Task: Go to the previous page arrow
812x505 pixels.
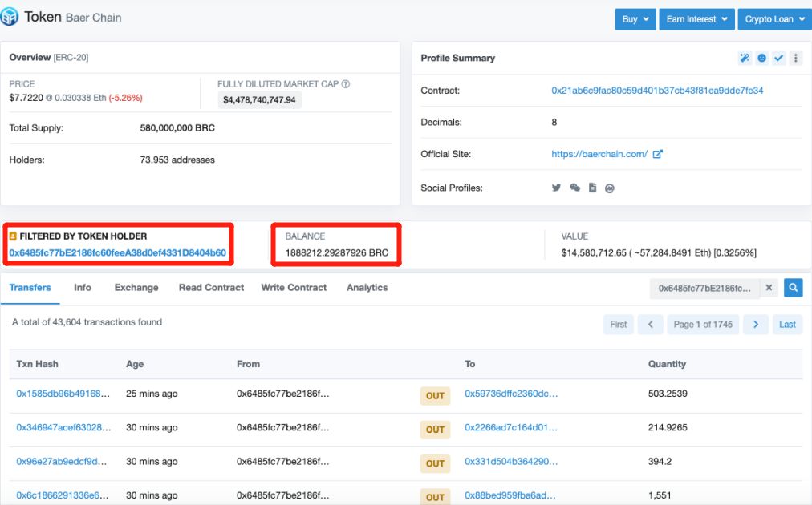Action: (x=651, y=325)
